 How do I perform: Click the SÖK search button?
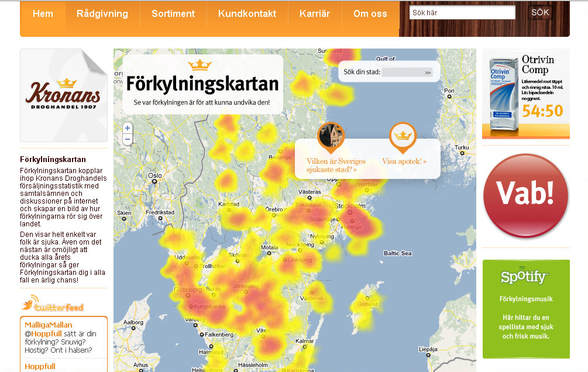(x=540, y=12)
